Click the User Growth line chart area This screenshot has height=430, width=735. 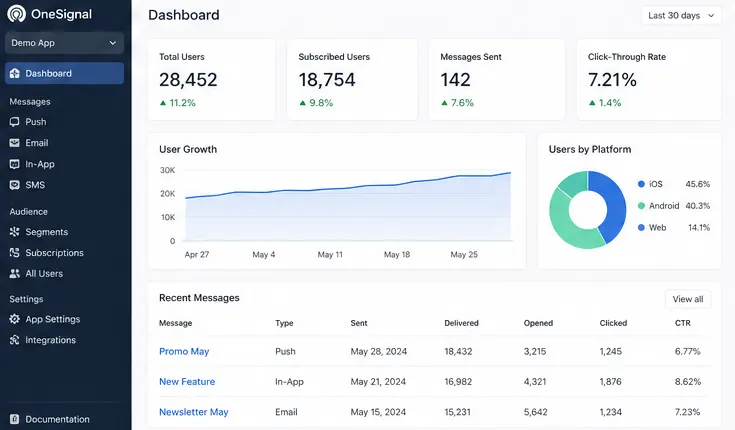pyautogui.click(x=348, y=206)
